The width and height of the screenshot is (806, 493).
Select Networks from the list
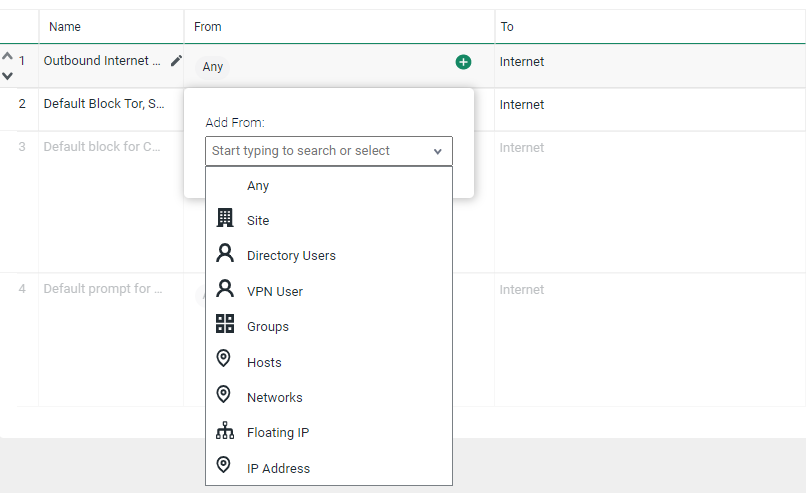pyautogui.click(x=274, y=397)
